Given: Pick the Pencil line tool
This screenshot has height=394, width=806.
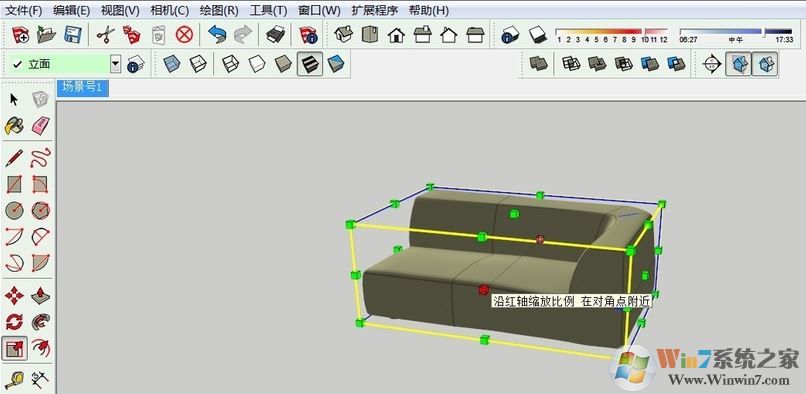Looking at the screenshot, I should [x=14, y=157].
